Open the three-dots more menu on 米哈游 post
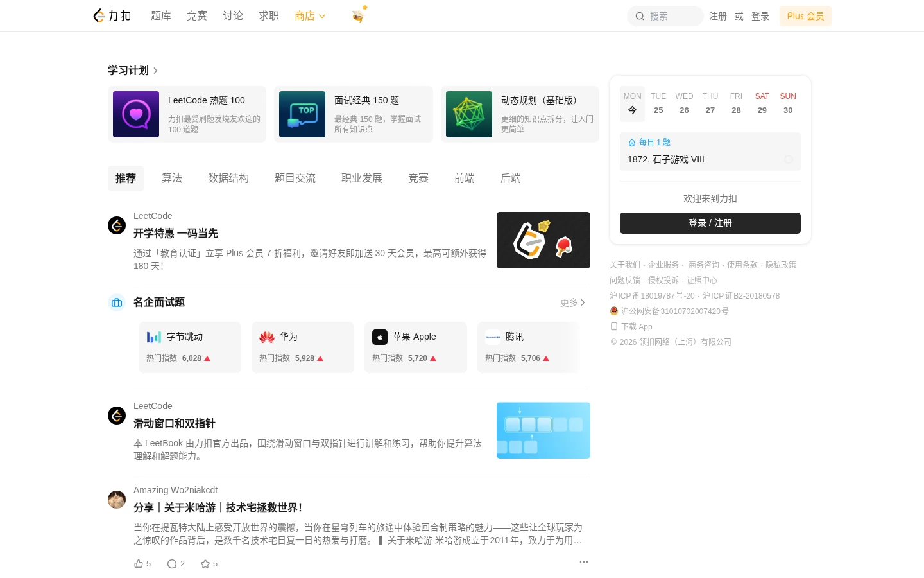This screenshot has height=578, width=924. coord(584,562)
